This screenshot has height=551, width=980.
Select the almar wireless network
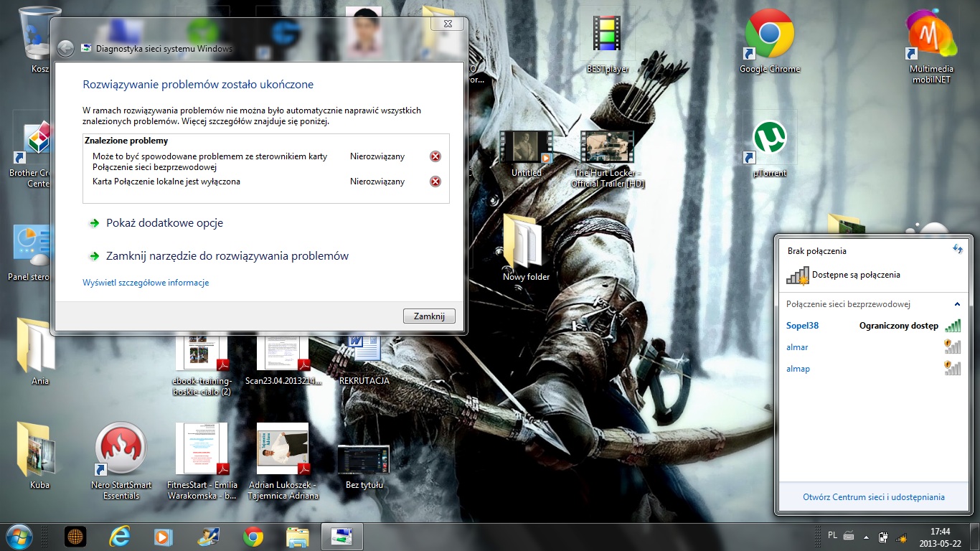[x=873, y=347]
